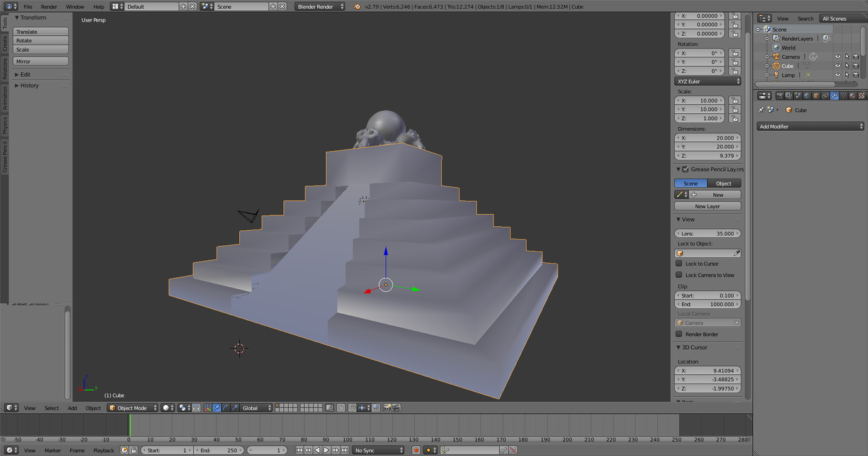Open the Help menu
Screen dimensions: 868x456
[x=99, y=6]
